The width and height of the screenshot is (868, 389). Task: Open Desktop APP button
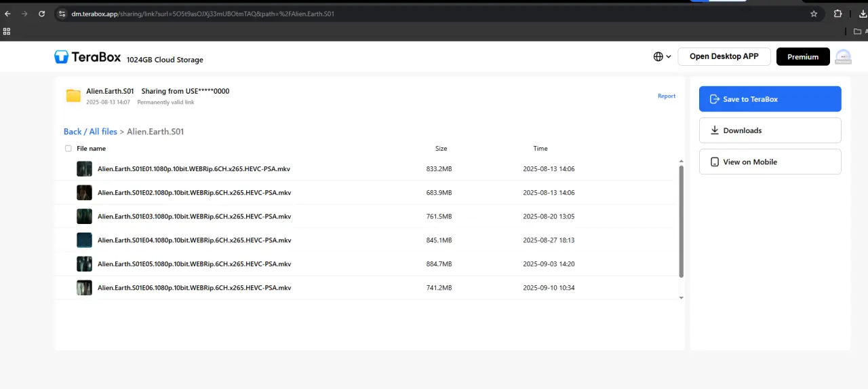point(724,57)
